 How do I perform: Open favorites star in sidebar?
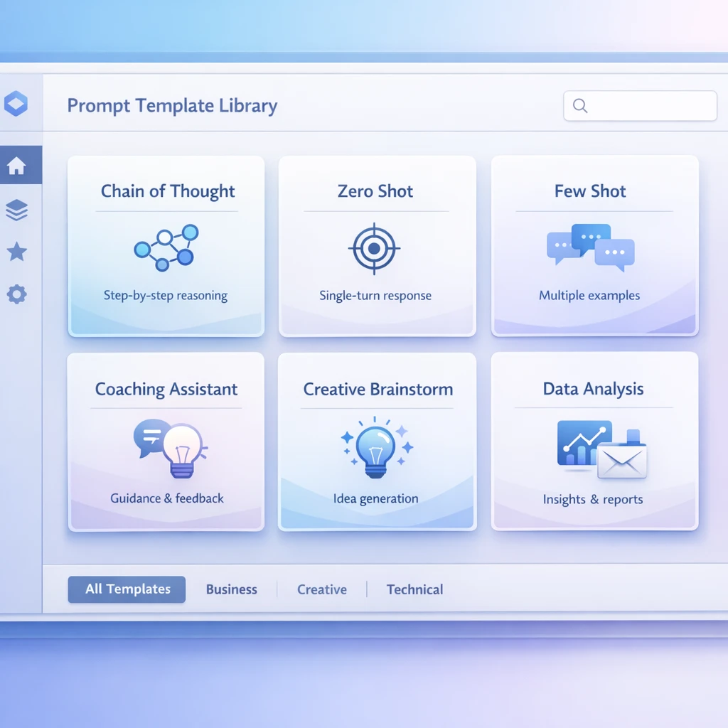16,252
